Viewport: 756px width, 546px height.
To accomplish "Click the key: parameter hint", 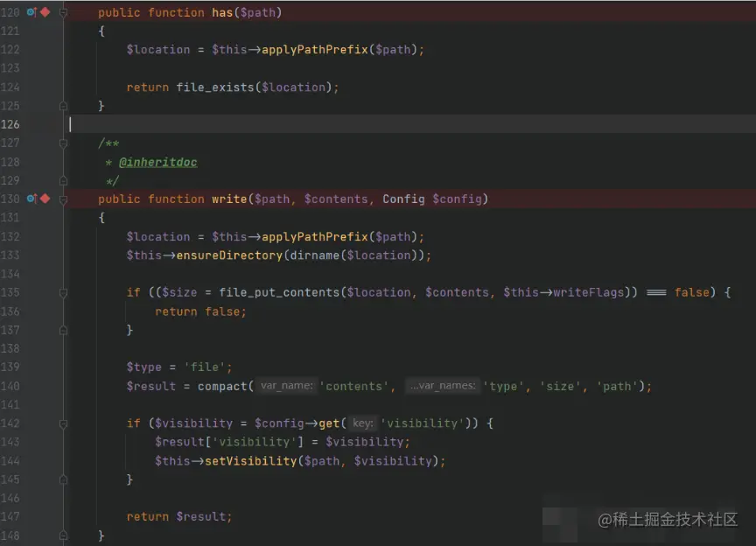I will coord(362,423).
